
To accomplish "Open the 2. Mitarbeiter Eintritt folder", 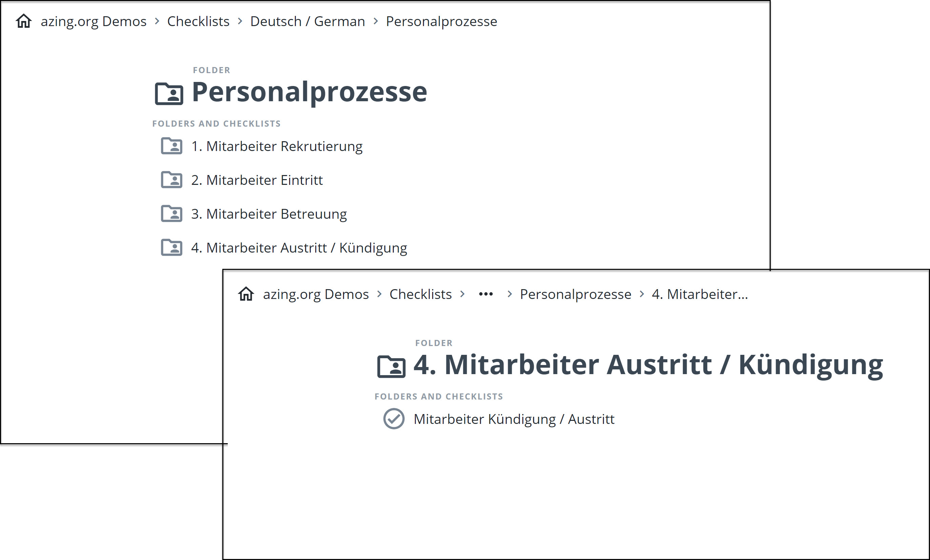I will pos(257,180).
